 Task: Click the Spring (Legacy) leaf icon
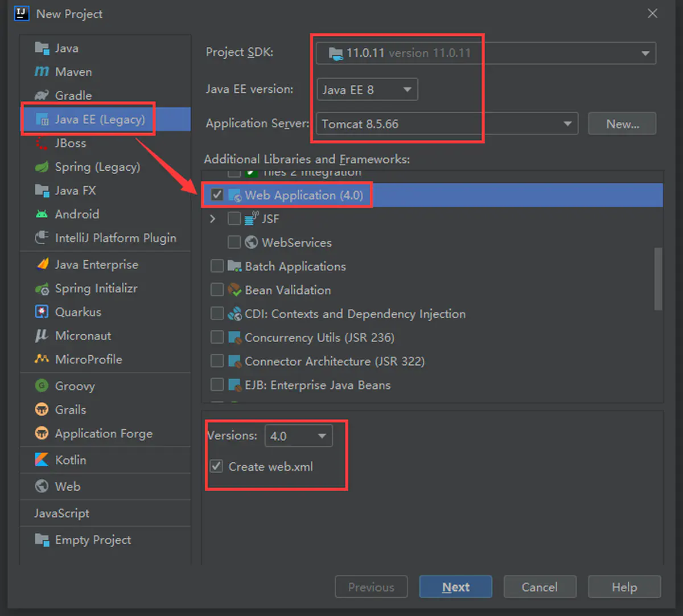42,167
